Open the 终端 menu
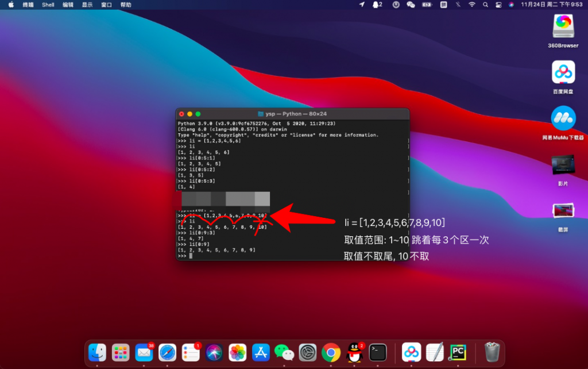The height and width of the screenshot is (369, 588). [x=28, y=5]
